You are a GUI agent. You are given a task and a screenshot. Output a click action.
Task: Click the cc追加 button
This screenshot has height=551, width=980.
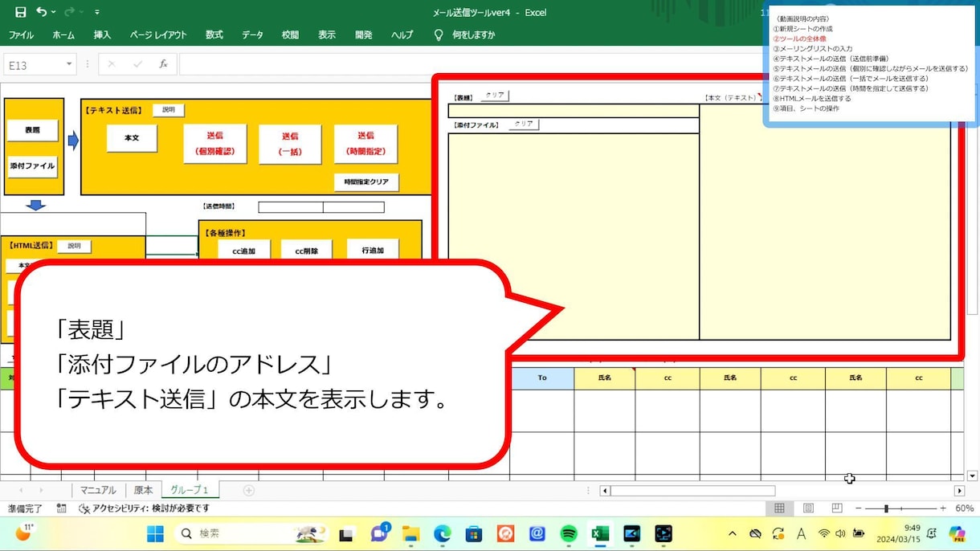click(244, 250)
